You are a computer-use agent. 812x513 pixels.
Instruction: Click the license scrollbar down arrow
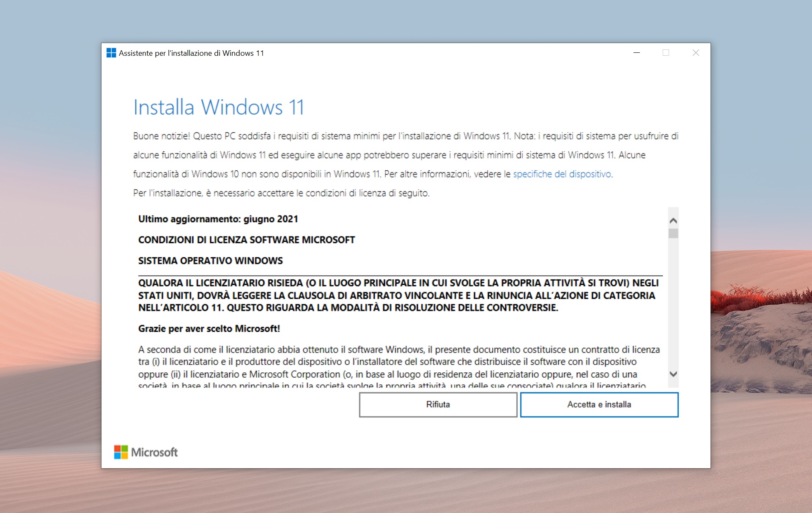pos(673,374)
